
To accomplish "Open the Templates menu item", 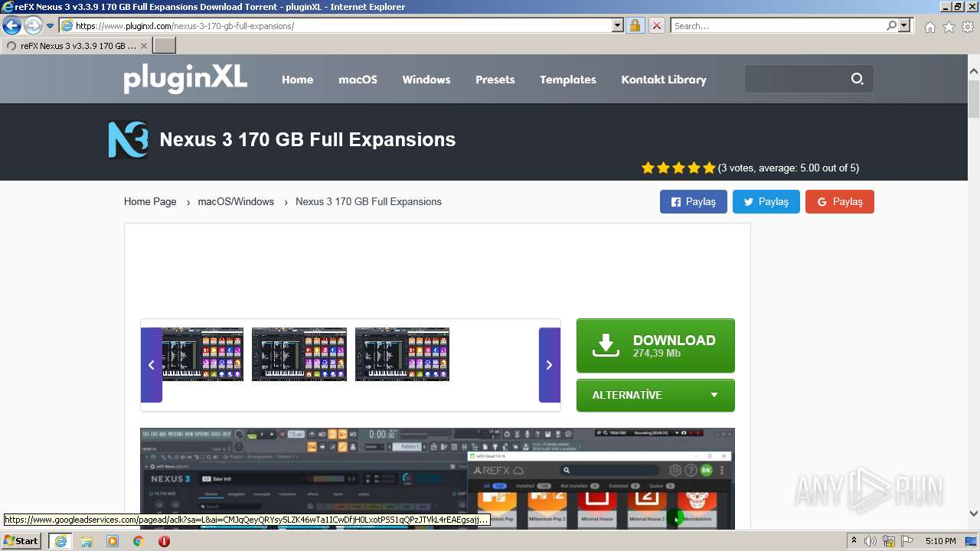I will click(x=568, y=80).
